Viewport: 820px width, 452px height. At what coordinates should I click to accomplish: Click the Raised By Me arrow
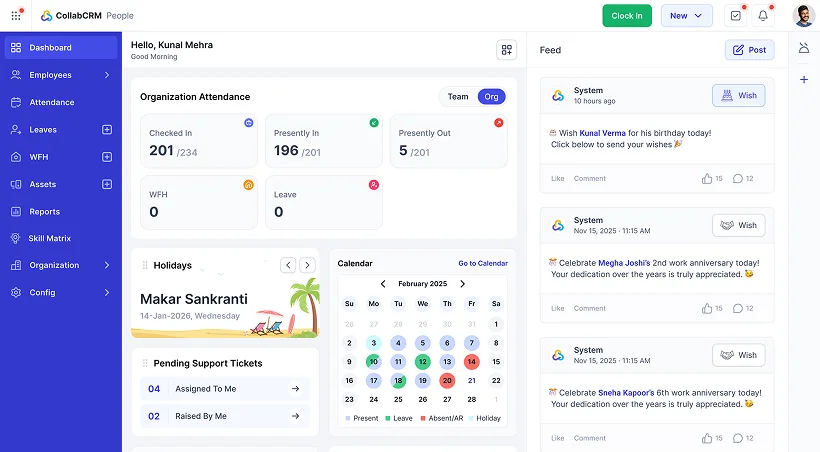click(295, 416)
